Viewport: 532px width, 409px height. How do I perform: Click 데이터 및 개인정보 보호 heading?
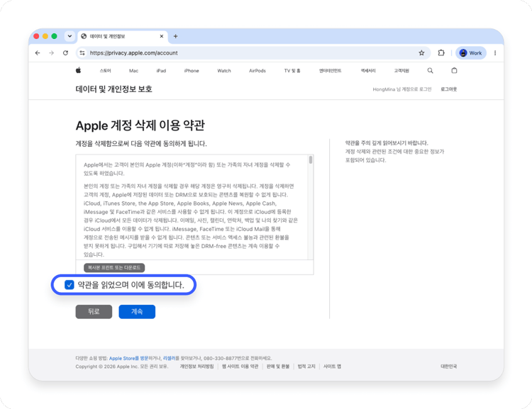pos(113,89)
